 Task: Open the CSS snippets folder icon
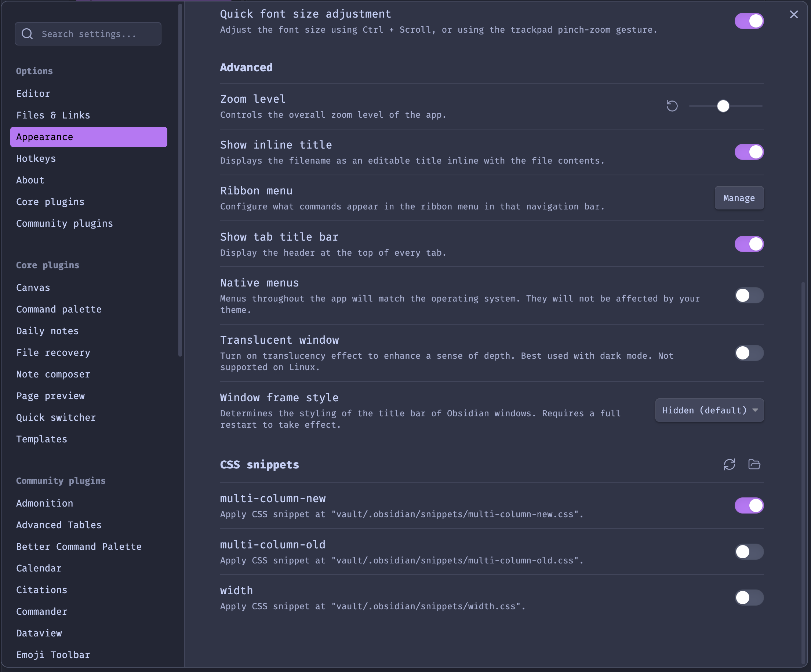pyautogui.click(x=754, y=464)
